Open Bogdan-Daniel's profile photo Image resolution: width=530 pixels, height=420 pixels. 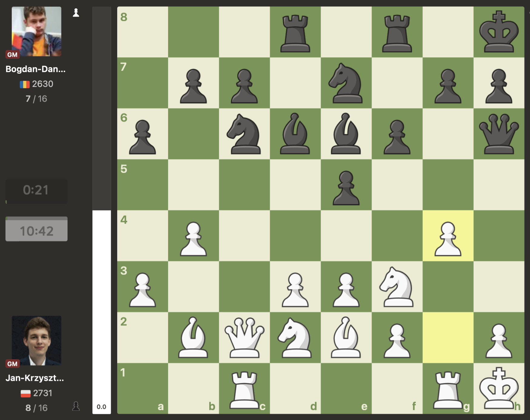[x=36, y=32]
